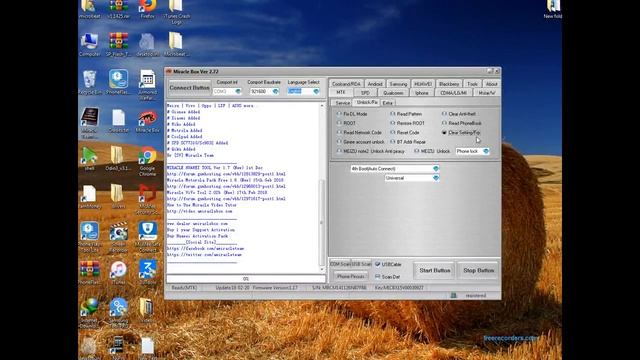Switch to the SPD tab
This screenshot has height=360, width=640.
point(365,93)
